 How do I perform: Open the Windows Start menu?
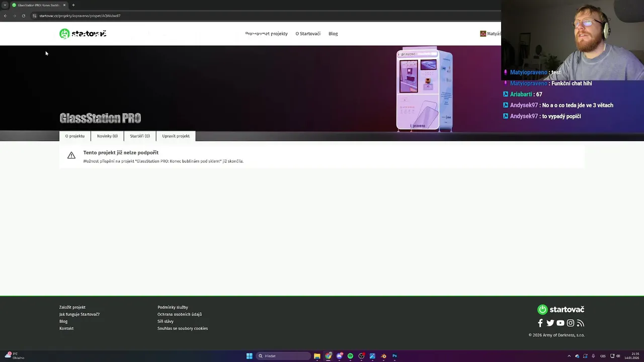249,356
